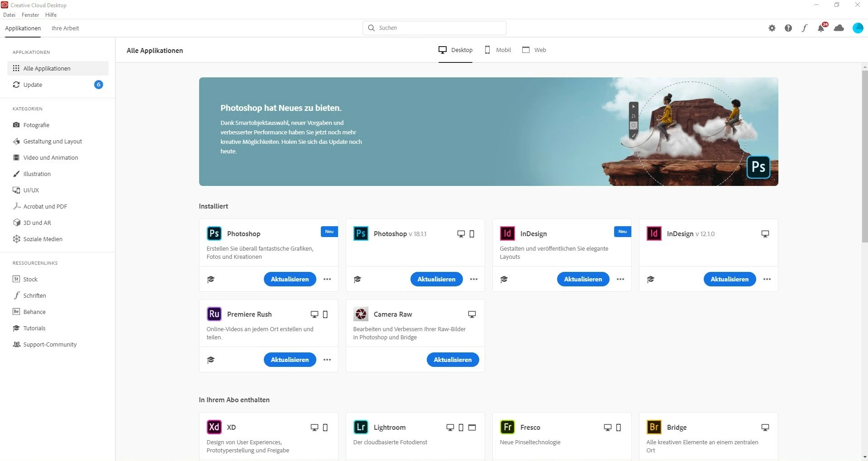Click the InDesign v 12.1.0 app icon
The width and height of the screenshot is (868, 461).
pos(654,233)
